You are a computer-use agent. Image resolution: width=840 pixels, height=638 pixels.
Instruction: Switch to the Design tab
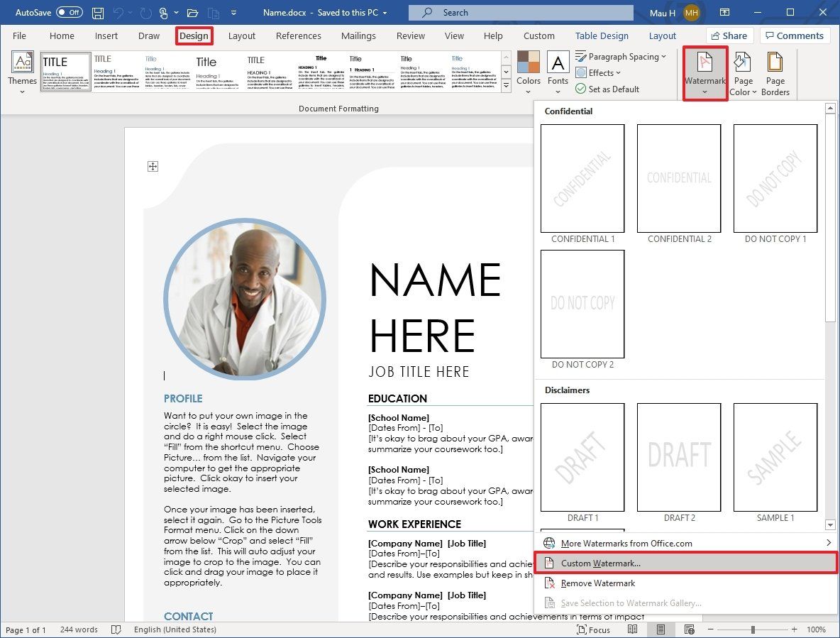(194, 35)
